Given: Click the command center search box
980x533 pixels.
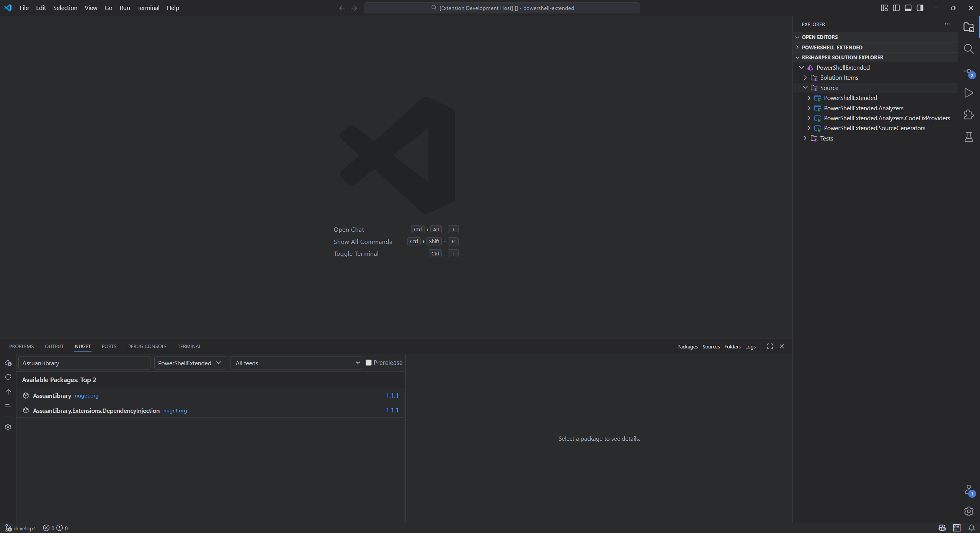Looking at the screenshot, I should point(501,8).
